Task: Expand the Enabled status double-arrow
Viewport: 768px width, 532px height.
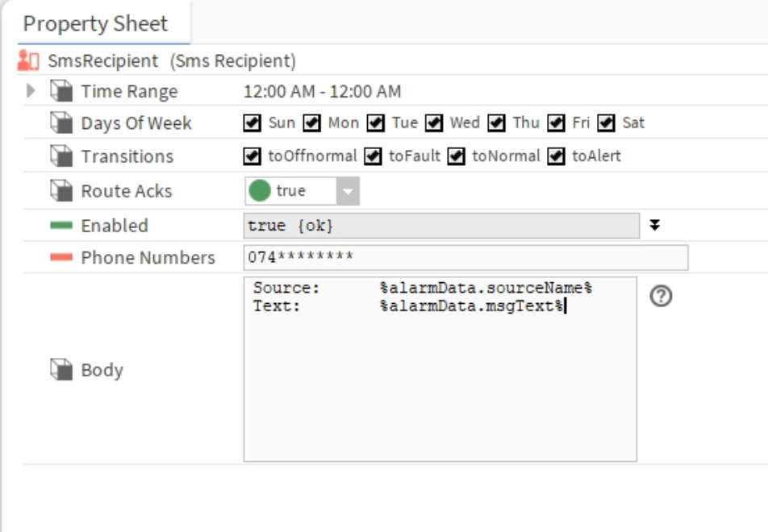Action: click(x=655, y=226)
